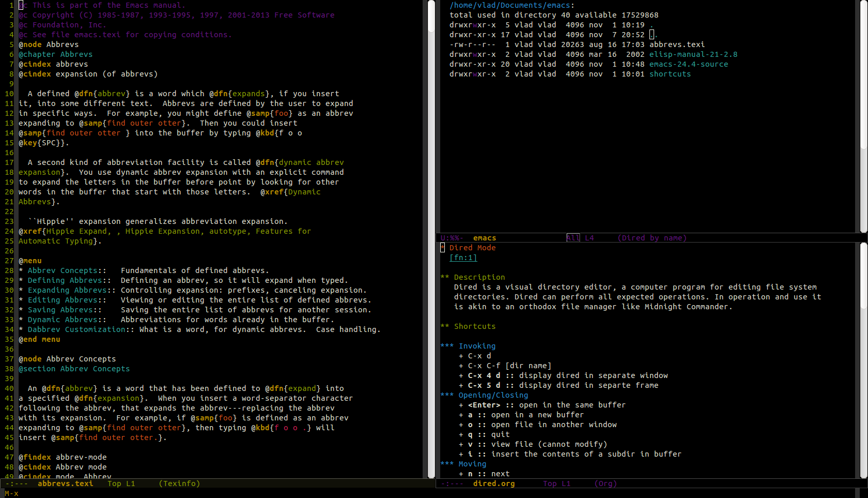Collapse the Shortcuts org heading
The image size is (868, 498).
coord(468,326)
